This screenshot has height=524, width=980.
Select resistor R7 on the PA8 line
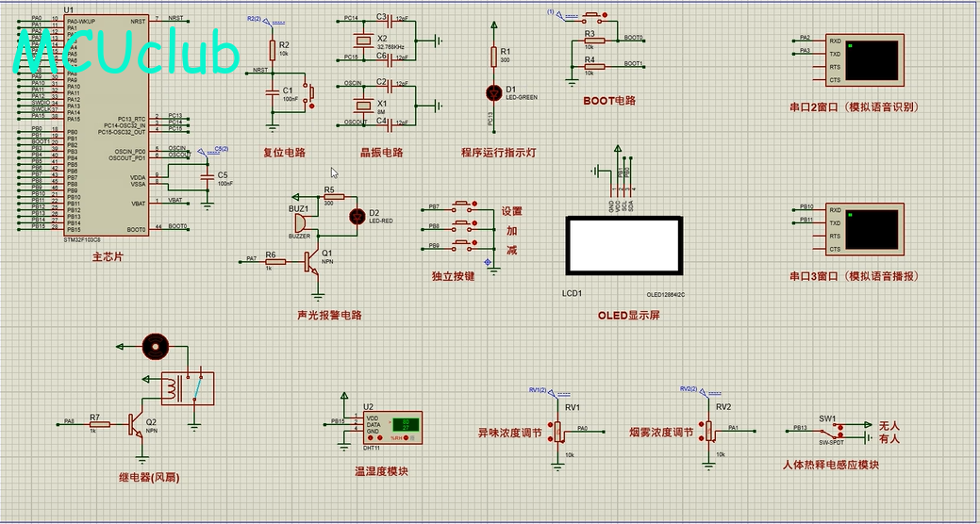99,425
